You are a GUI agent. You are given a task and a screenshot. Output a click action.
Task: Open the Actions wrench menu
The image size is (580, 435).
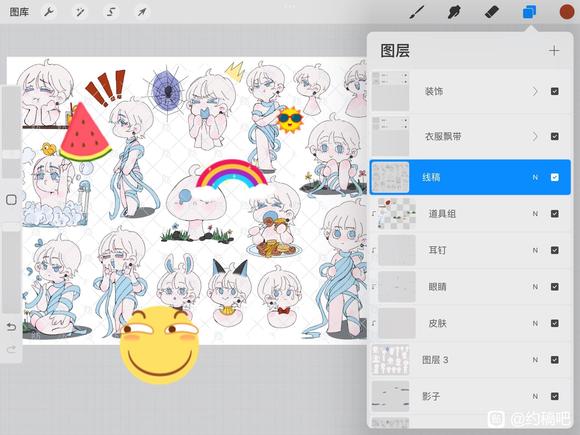pyautogui.click(x=49, y=12)
